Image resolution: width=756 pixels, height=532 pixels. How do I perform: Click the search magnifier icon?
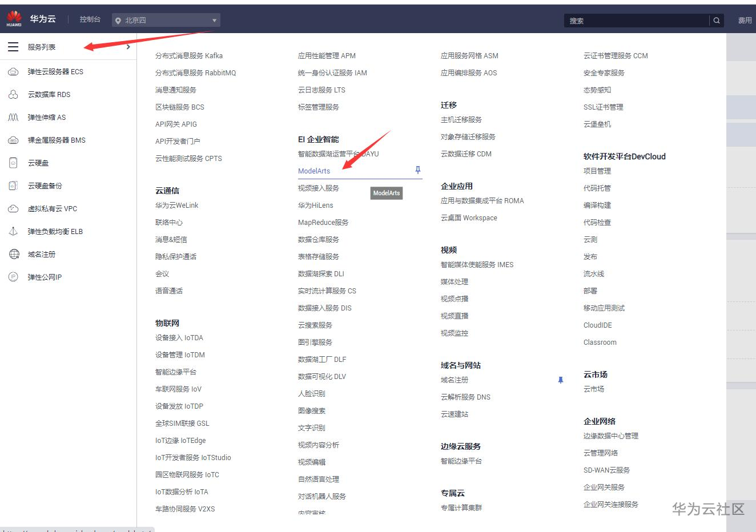point(717,21)
